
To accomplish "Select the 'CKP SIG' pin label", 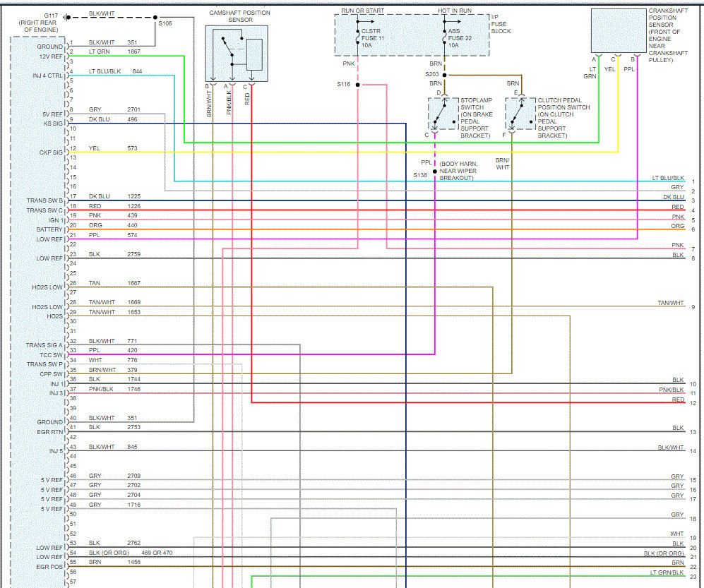I will pos(51,152).
